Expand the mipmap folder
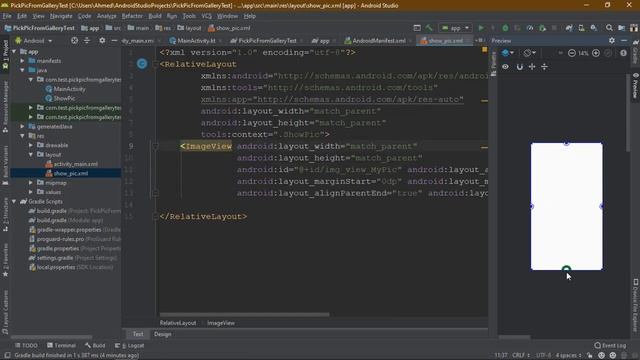 pyautogui.click(x=31, y=183)
